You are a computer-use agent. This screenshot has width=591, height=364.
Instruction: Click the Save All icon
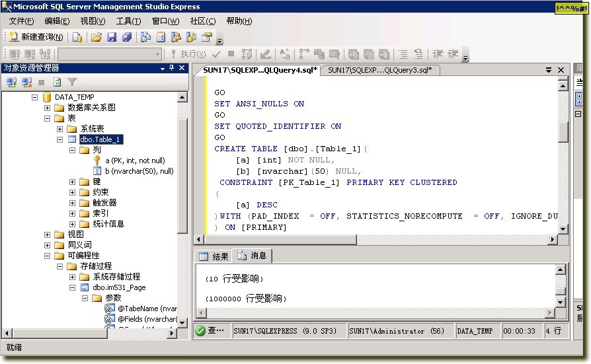click(127, 37)
